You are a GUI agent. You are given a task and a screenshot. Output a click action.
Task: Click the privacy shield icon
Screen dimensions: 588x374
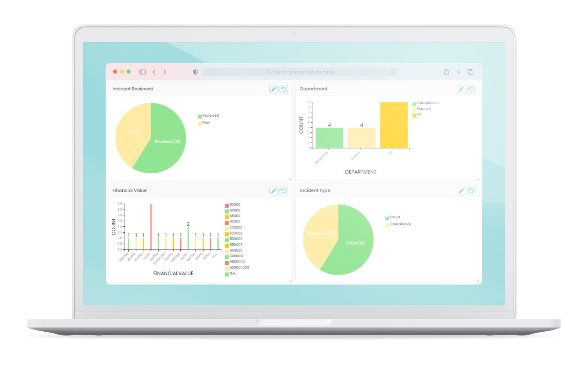(x=196, y=72)
